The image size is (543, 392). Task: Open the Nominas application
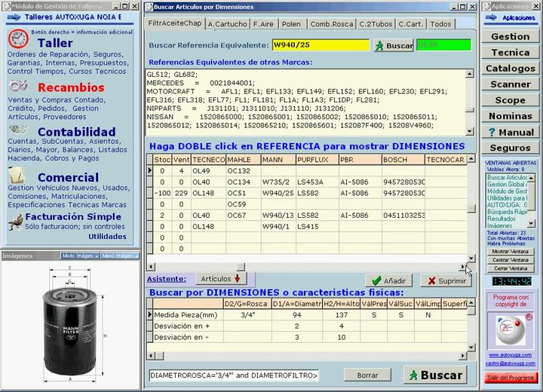tap(510, 116)
